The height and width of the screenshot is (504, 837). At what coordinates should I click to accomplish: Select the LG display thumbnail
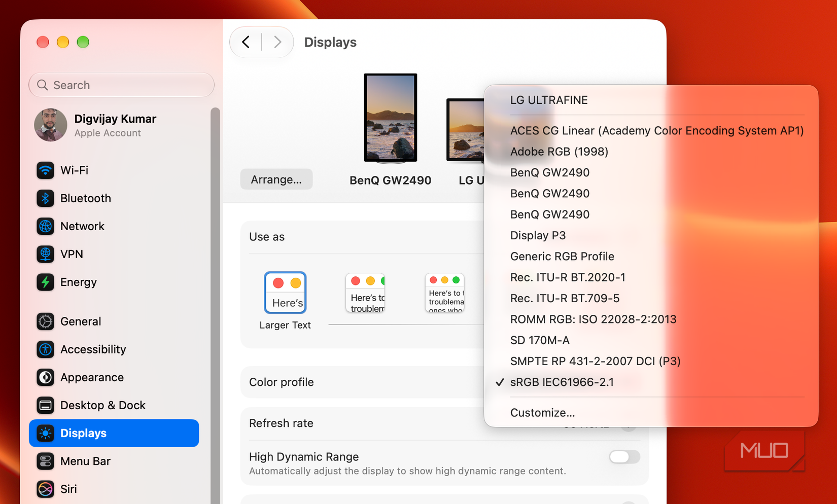click(x=465, y=130)
